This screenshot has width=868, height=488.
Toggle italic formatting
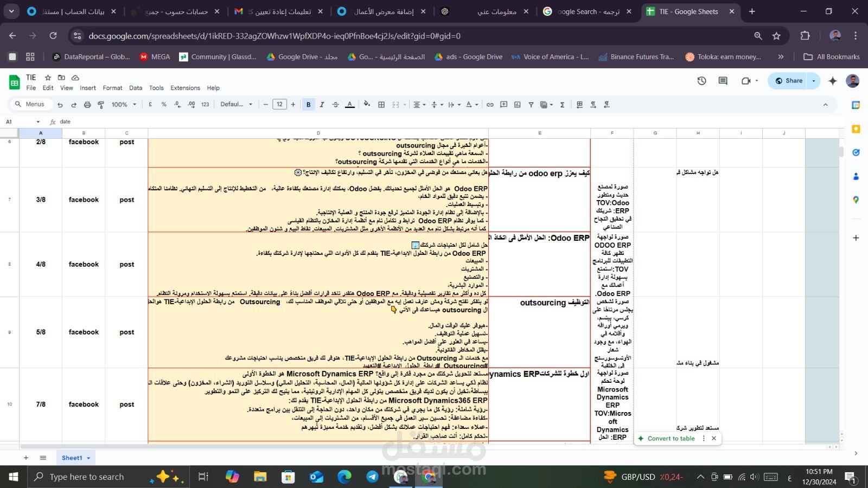pos(322,105)
